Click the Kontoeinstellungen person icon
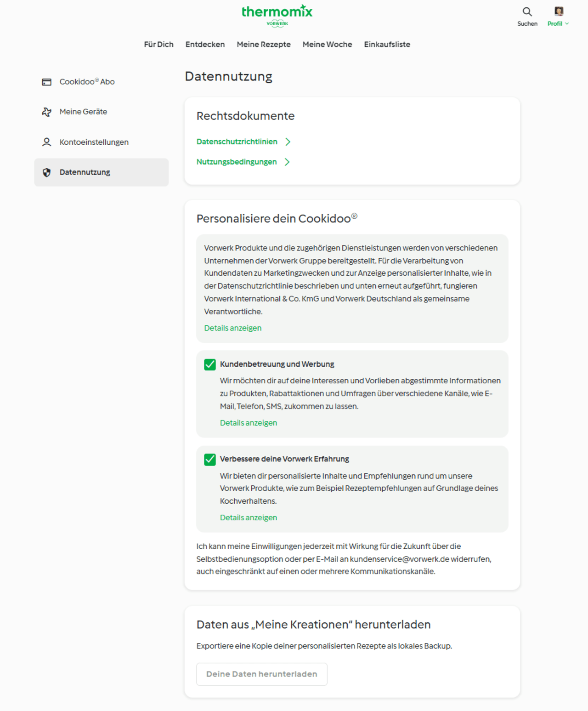Screen dimensions: 588x711 47,142
